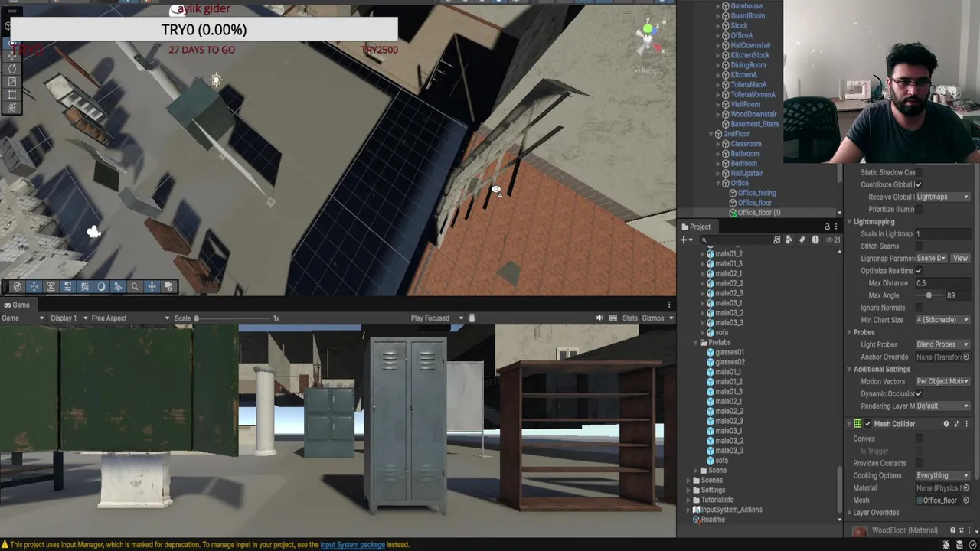Viewport: 980px width, 551px height.
Task: Collapse the Lightmapping section
Action: point(849,222)
